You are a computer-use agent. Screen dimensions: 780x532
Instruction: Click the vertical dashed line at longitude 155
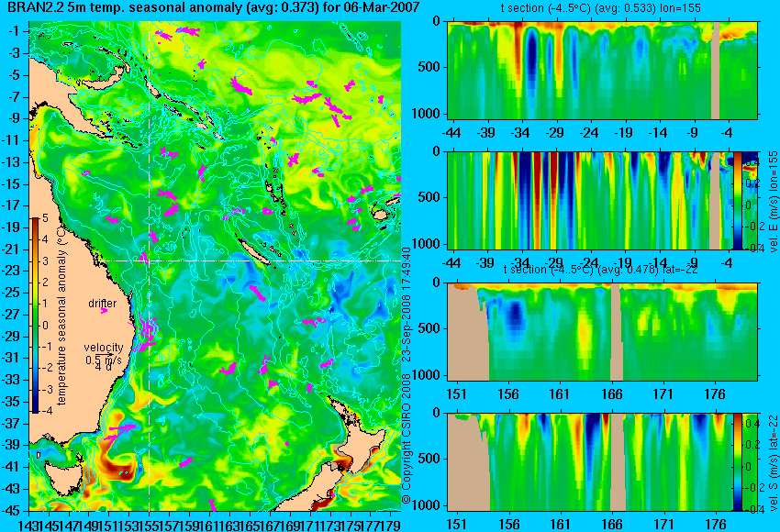(150, 266)
